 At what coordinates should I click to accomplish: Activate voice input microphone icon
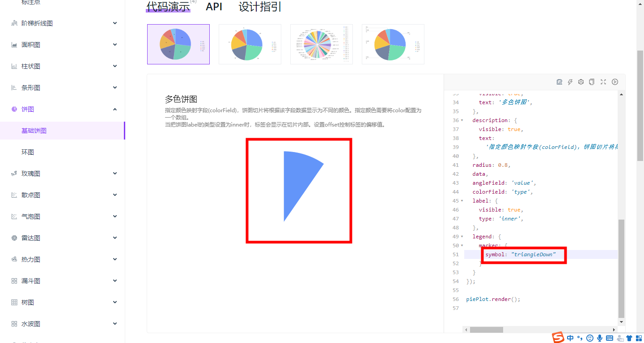tap(600, 338)
